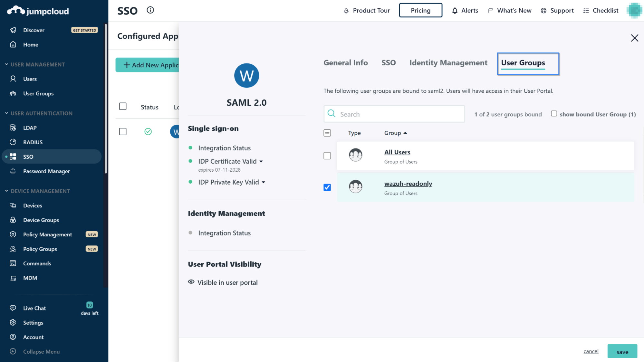644x362 pixels.
Task: Click the user groups Search field
Action: (x=394, y=114)
